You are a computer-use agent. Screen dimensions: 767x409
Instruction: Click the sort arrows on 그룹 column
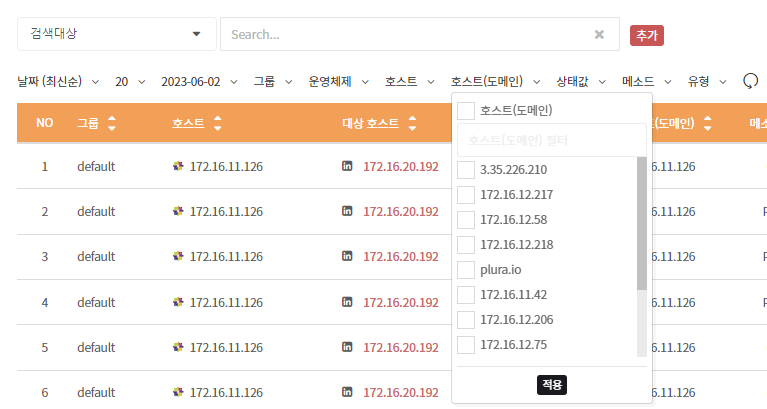[111, 124]
